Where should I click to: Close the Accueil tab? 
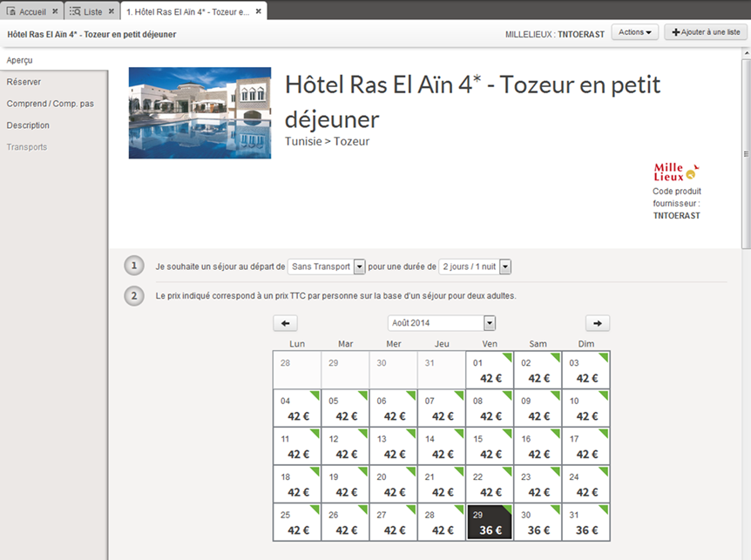[55, 11]
